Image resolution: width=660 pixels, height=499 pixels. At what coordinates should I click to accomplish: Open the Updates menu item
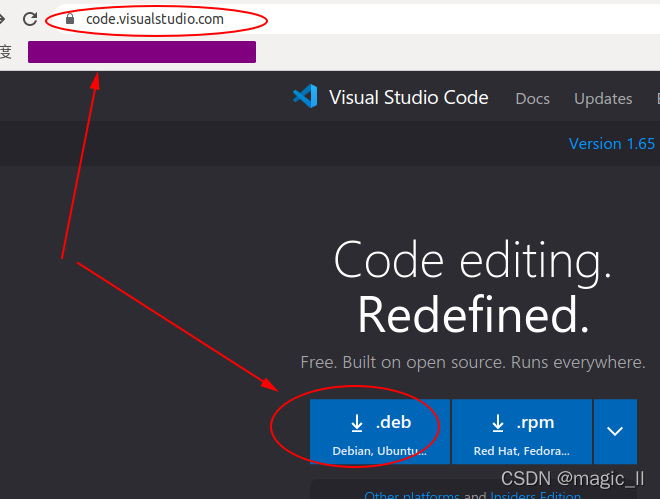coord(603,99)
